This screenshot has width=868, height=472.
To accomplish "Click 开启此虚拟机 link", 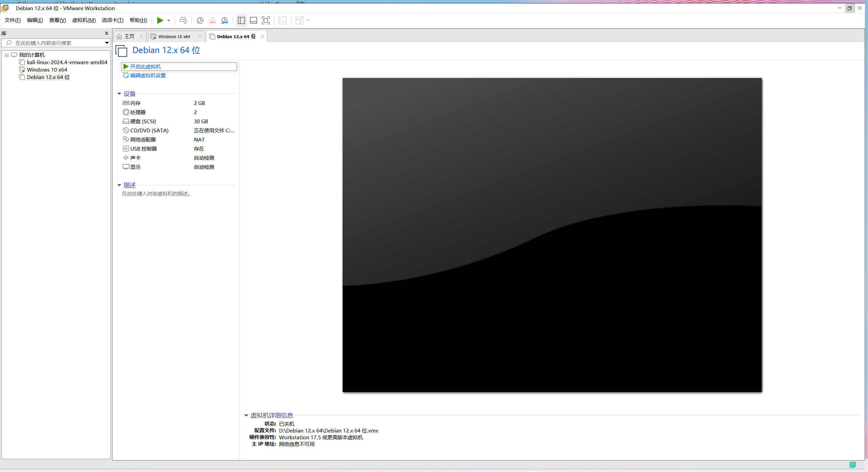I will 145,67.
